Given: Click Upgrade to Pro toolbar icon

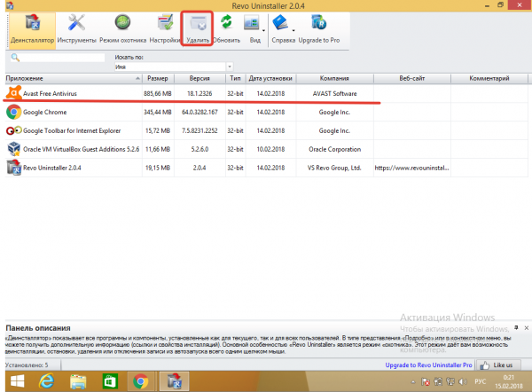Looking at the screenshot, I should (x=318, y=23).
